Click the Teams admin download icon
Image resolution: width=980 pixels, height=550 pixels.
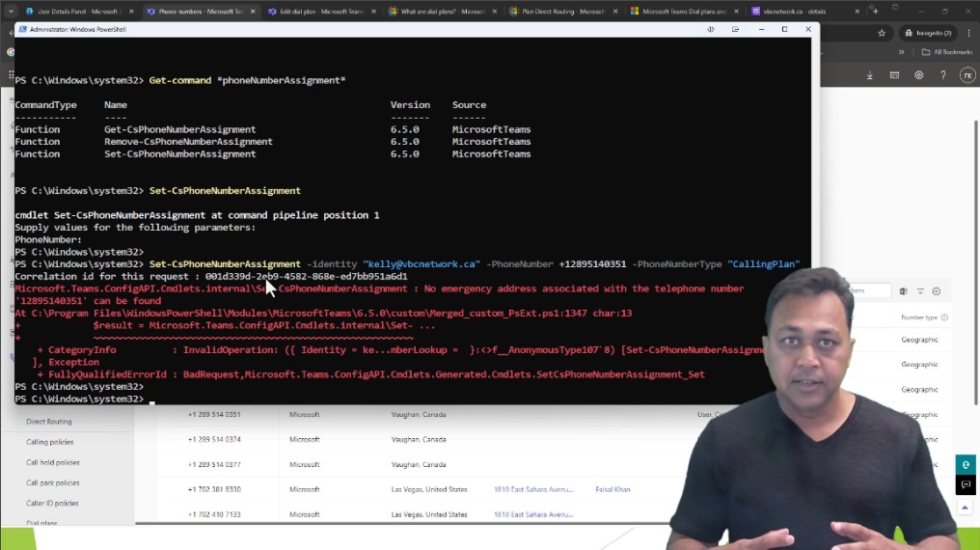[x=869, y=75]
